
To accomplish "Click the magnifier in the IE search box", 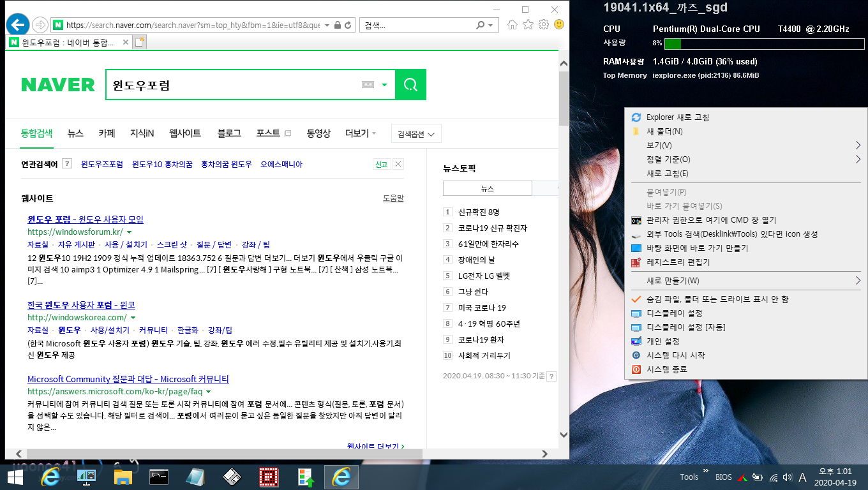I will [x=481, y=25].
